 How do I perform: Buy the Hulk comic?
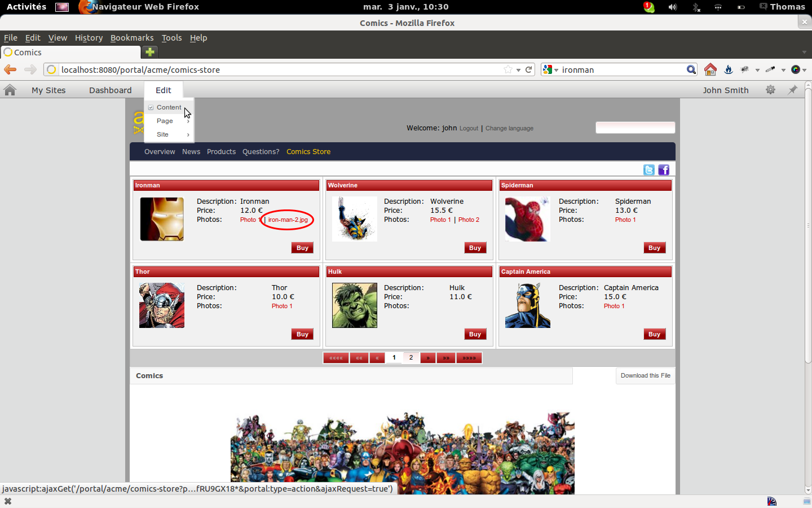point(475,334)
